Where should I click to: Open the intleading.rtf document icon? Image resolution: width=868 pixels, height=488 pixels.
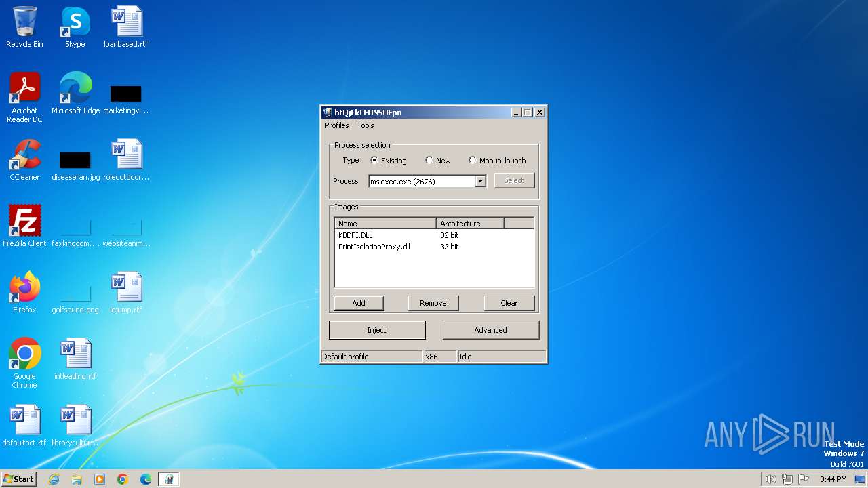coord(75,359)
